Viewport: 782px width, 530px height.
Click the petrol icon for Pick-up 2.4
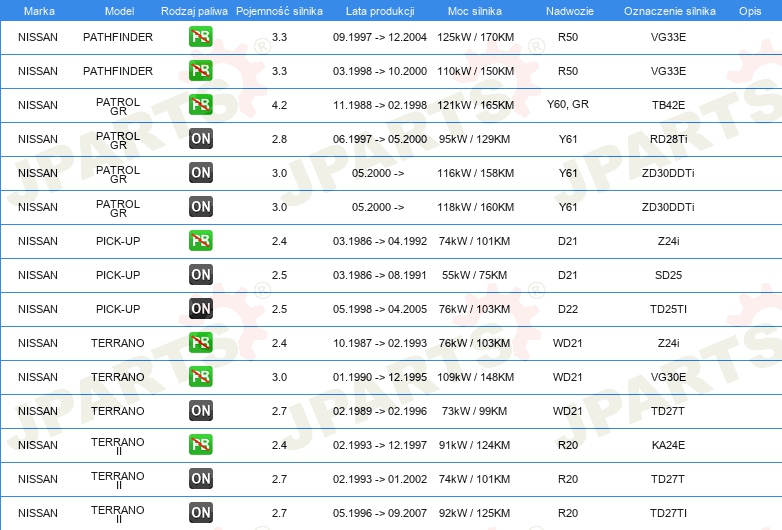pos(200,241)
